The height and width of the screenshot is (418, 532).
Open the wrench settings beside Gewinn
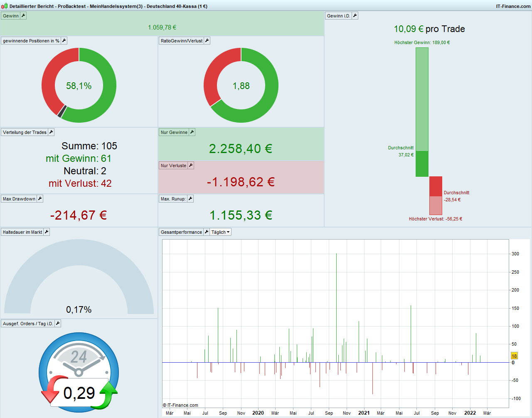point(23,16)
